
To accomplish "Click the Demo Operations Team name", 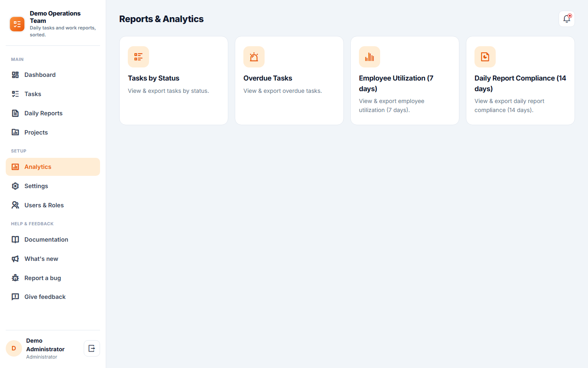I will (x=55, y=17).
